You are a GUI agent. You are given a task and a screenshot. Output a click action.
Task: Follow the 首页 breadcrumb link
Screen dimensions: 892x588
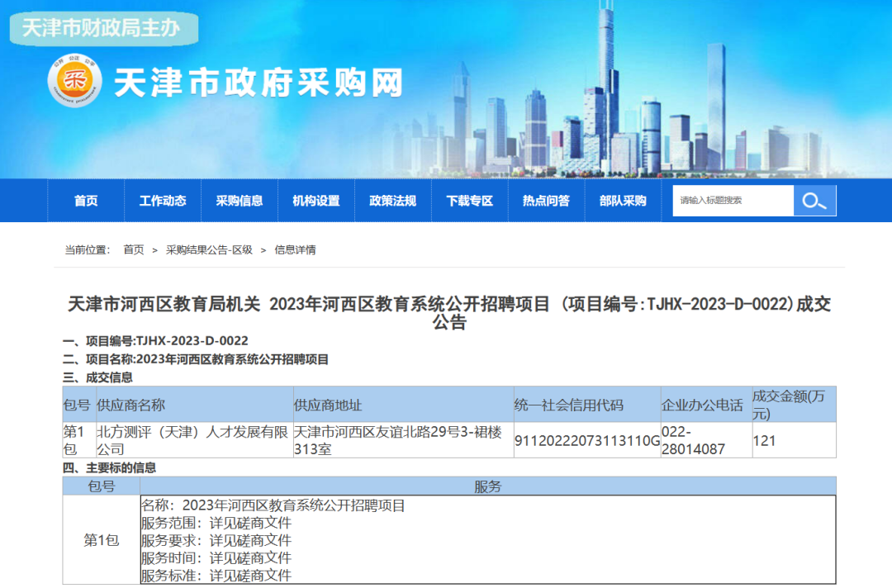click(134, 249)
